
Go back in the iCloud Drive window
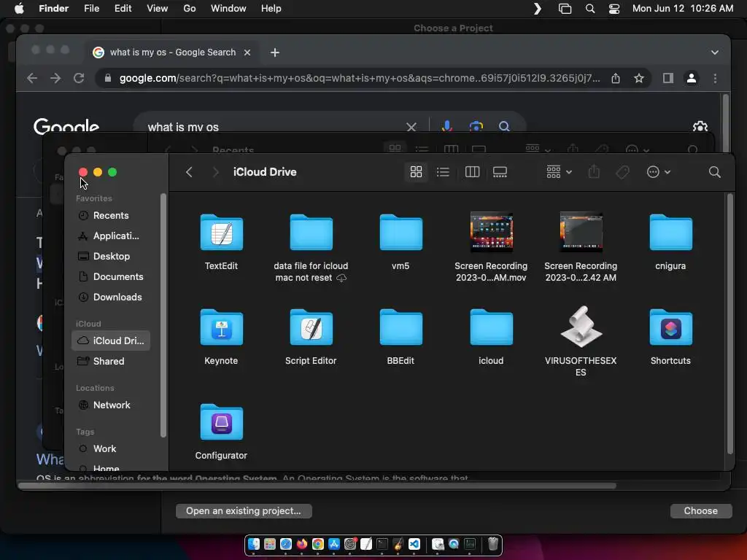[x=189, y=172]
